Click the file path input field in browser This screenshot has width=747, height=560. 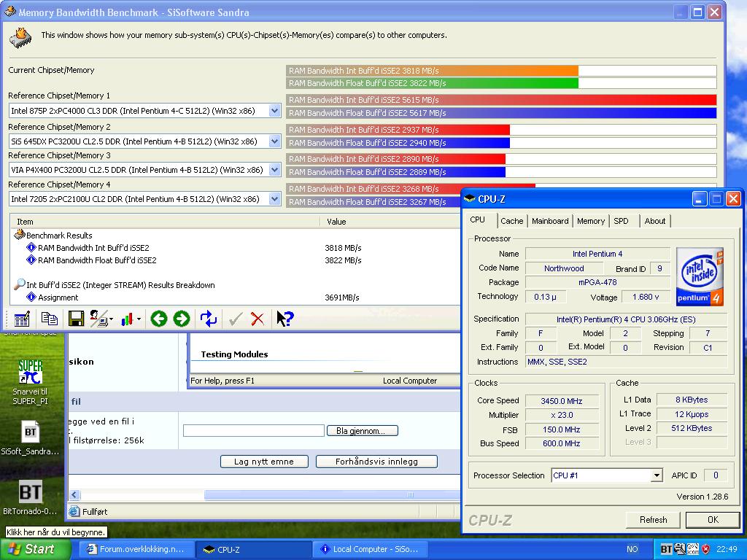[253, 430]
